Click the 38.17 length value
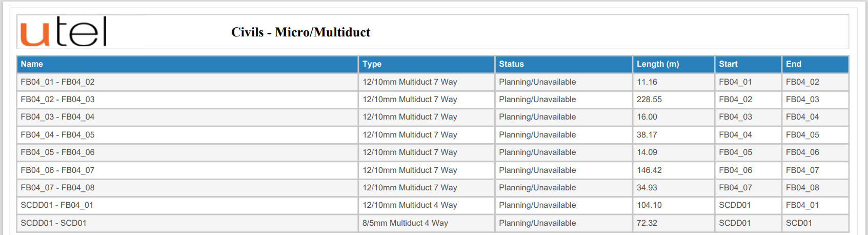 coord(647,135)
